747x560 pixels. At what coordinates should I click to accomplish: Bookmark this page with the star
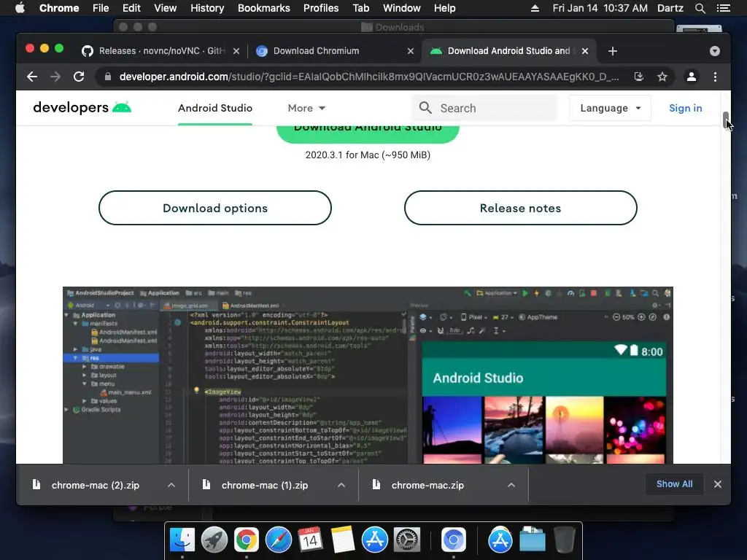[x=662, y=77]
